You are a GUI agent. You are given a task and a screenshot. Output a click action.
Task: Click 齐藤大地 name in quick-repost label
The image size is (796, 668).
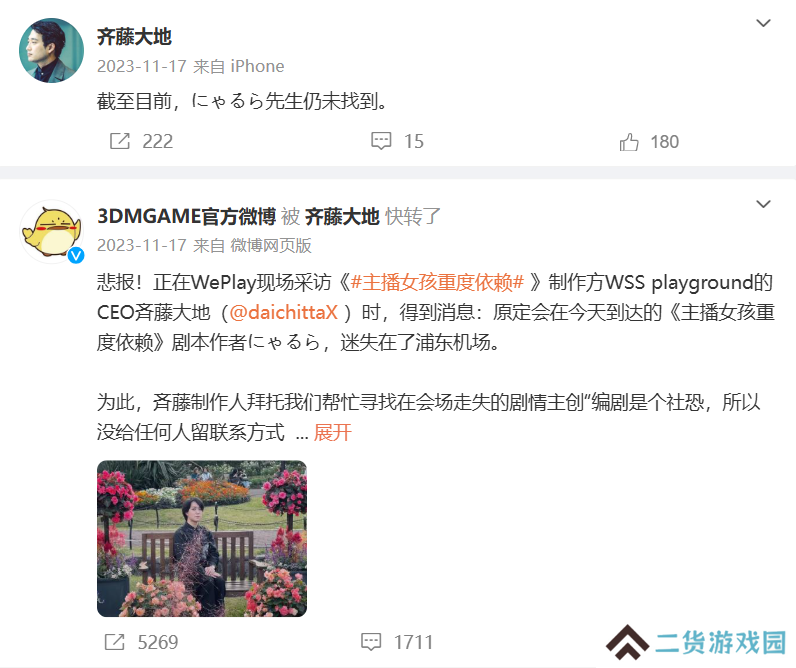pos(342,217)
